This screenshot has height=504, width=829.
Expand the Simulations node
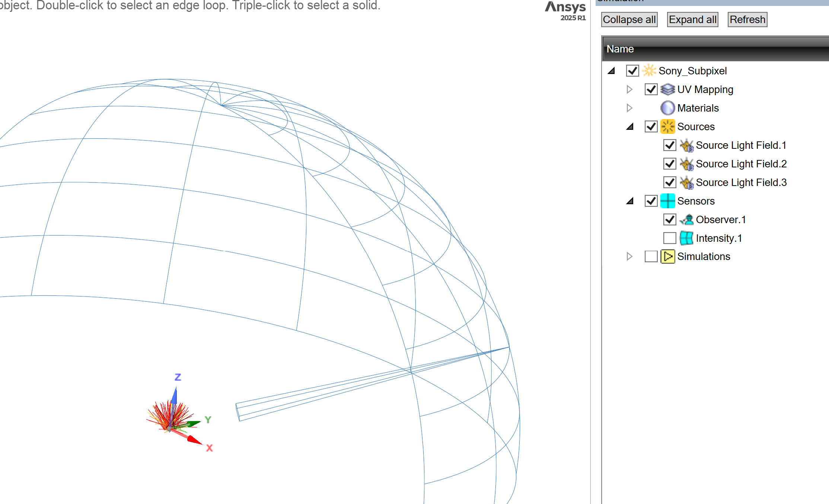point(629,256)
